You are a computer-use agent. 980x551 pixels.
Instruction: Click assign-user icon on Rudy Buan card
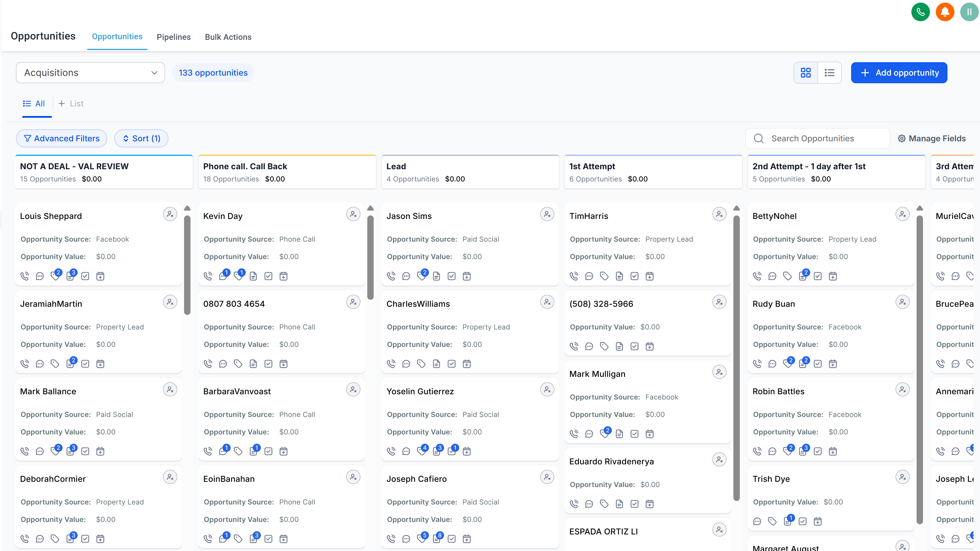(x=902, y=302)
